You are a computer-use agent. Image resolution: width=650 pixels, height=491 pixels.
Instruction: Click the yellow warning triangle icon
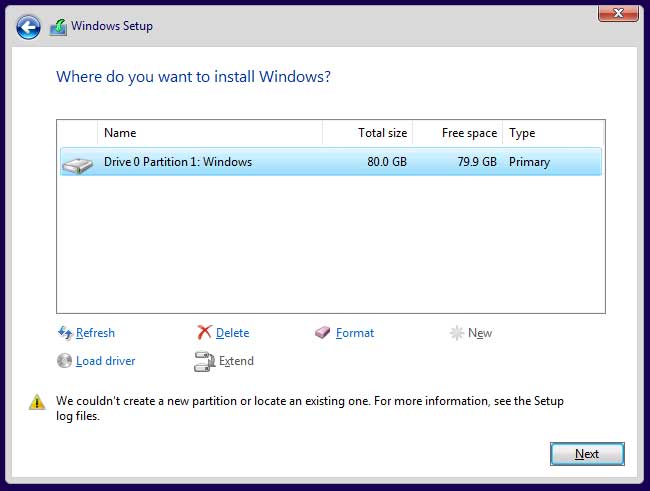(37, 401)
